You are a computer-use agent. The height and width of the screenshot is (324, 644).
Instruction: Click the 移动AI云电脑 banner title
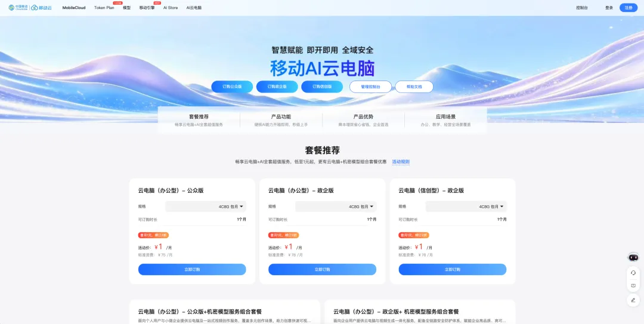tap(323, 69)
